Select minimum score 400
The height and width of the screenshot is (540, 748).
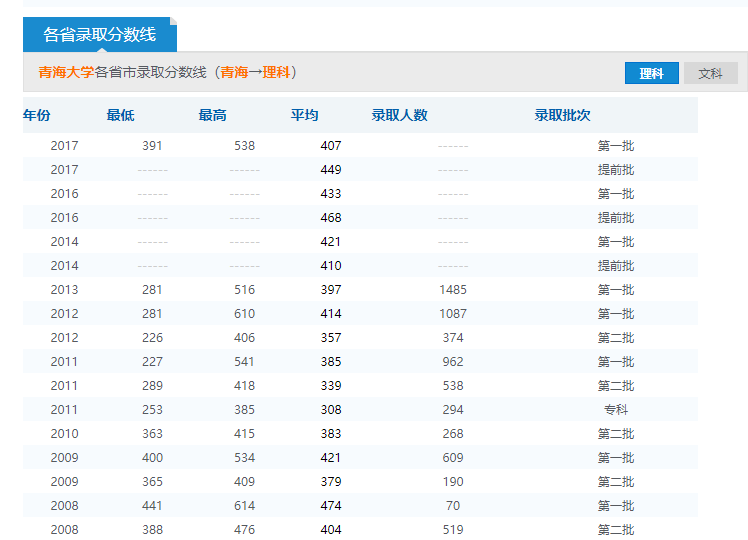[x=152, y=457]
